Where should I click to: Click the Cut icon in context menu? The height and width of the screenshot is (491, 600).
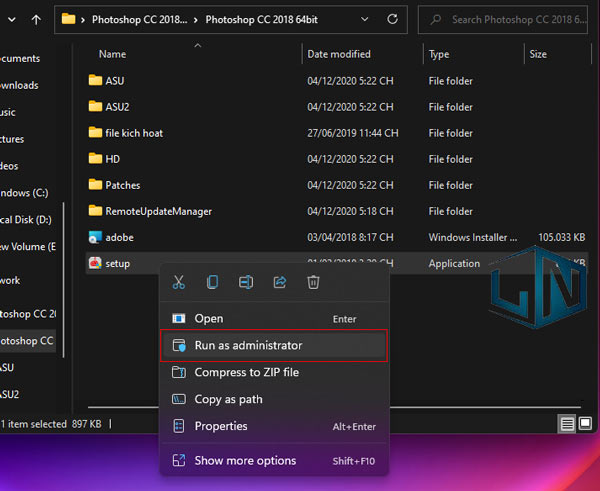(179, 283)
